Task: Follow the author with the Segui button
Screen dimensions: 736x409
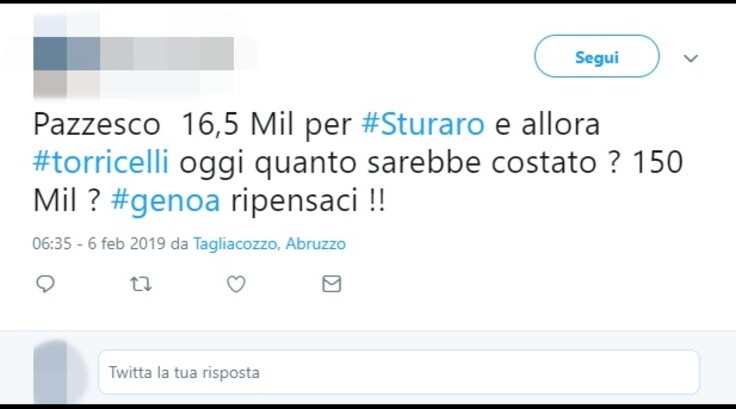Action: (597, 56)
